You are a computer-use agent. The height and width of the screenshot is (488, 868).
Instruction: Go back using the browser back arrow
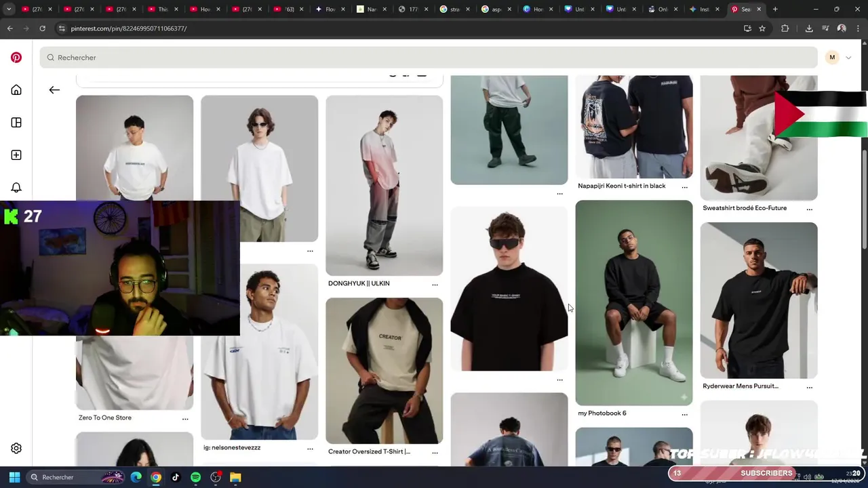pyautogui.click(x=9, y=28)
